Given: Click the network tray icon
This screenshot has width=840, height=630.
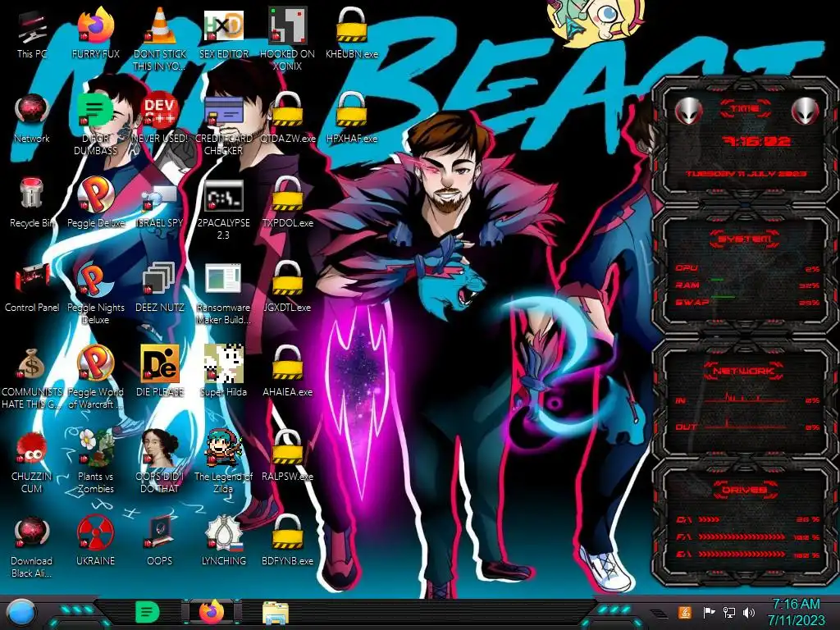Looking at the screenshot, I should tap(729, 612).
